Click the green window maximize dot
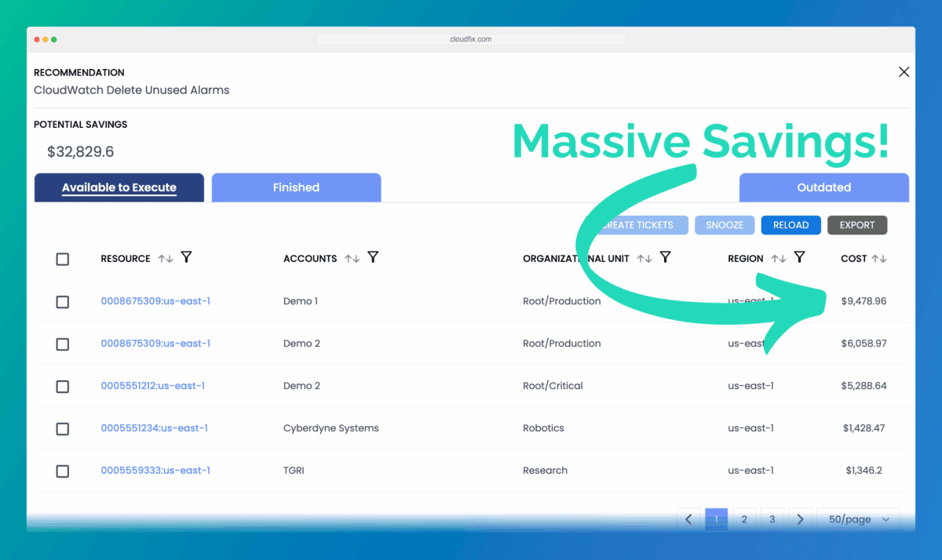This screenshot has height=560, width=942. 53,39
